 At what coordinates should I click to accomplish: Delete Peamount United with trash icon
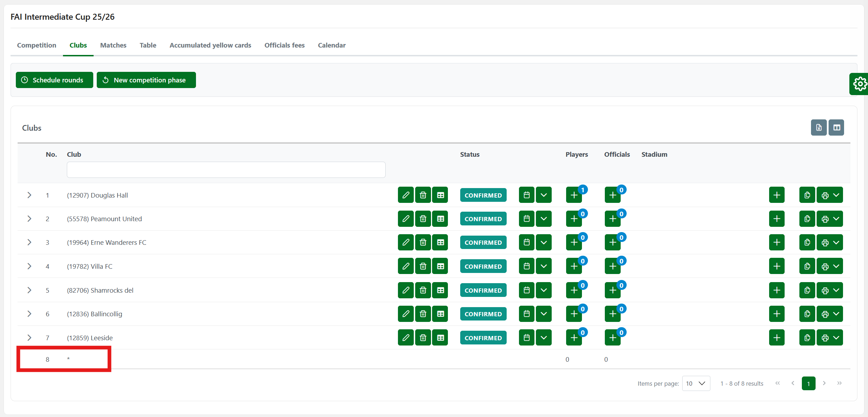423,219
